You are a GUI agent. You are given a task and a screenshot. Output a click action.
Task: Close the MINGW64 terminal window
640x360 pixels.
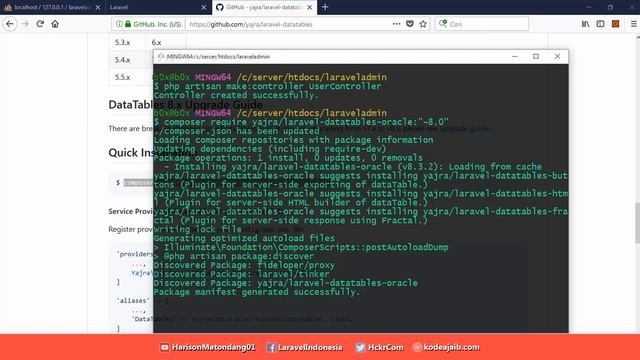tap(557, 56)
